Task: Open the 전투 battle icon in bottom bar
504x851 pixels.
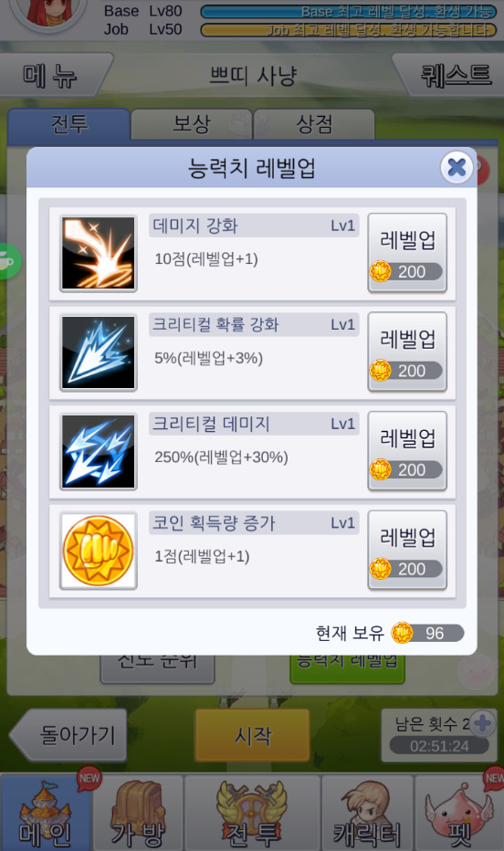Action: pyautogui.click(x=252, y=813)
